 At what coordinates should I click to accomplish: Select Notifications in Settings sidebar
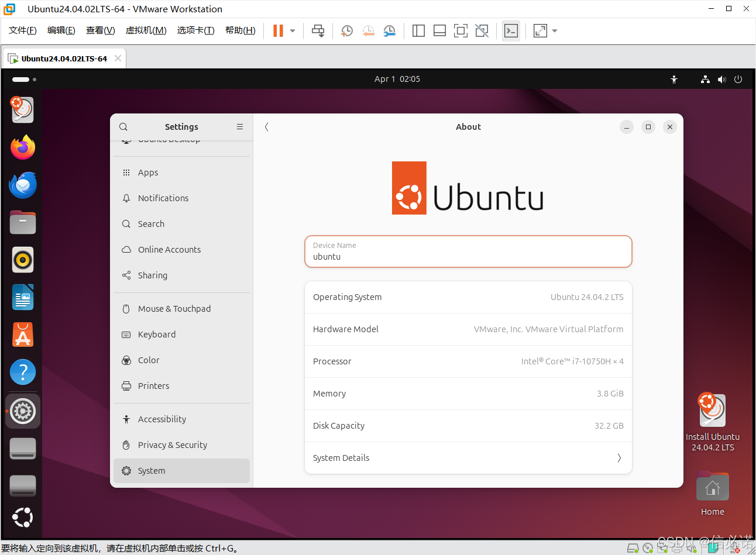pyautogui.click(x=182, y=198)
